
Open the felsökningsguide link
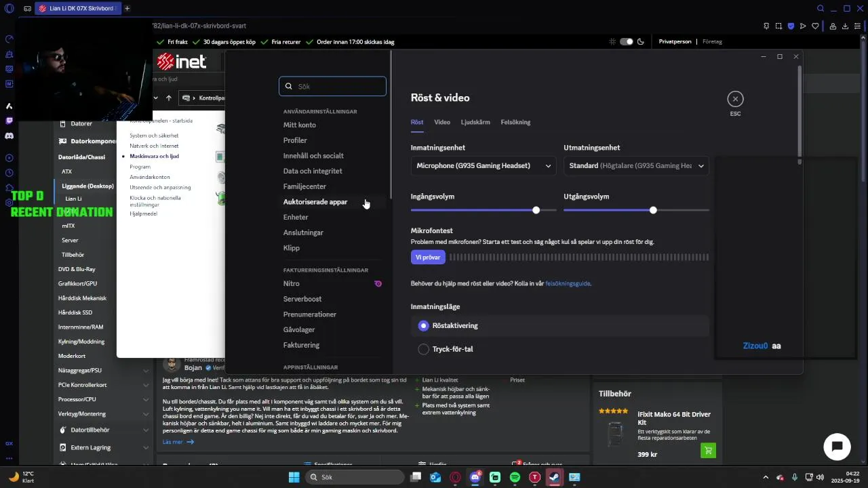tap(568, 283)
